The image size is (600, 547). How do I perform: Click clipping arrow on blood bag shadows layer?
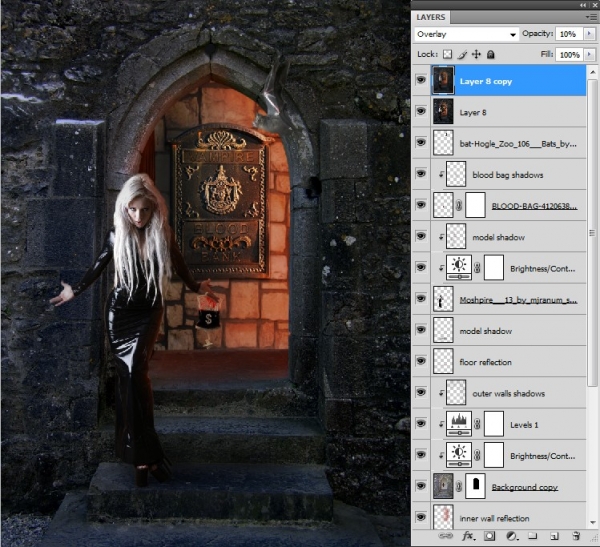(x=441, y=174)
